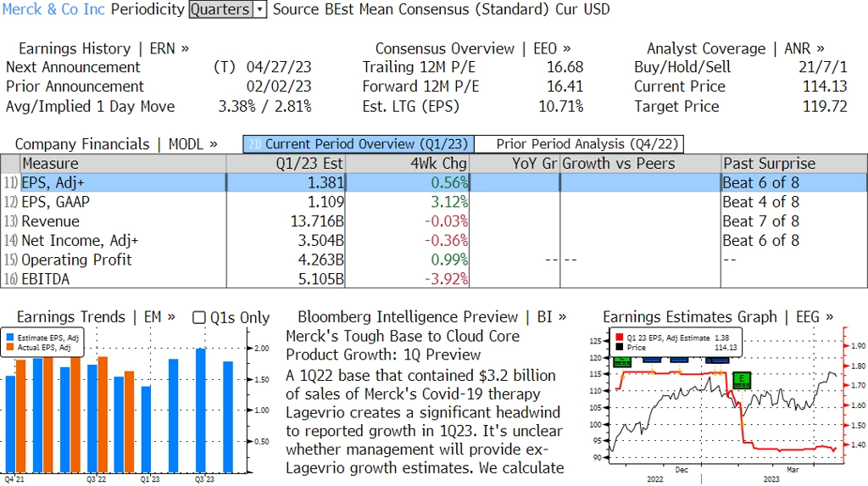
Task: Select the Revenue measure row
Action: coord(434,221)
